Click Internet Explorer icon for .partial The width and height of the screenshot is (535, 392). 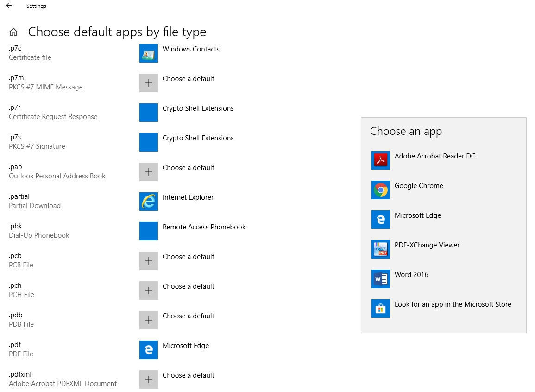(x=148, y=202)
